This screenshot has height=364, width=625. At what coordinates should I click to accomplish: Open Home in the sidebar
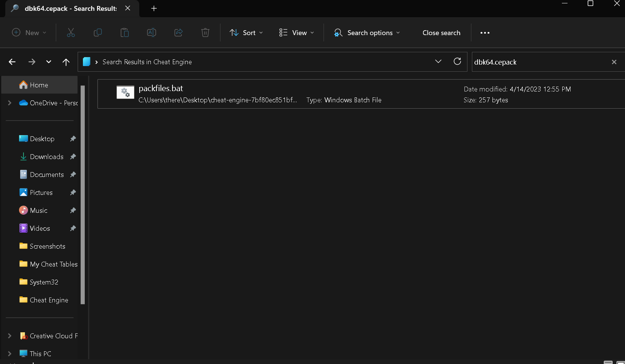(40, 85)
